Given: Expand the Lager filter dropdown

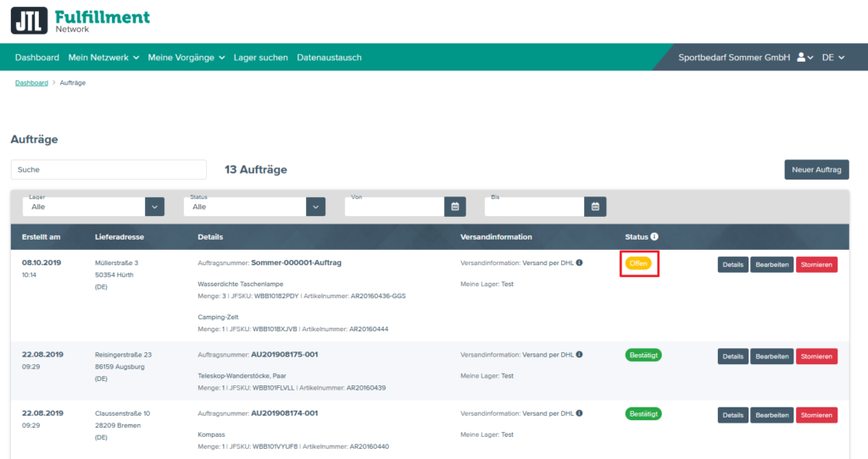Looking at the screenshot, I should [x=154, y=207].
